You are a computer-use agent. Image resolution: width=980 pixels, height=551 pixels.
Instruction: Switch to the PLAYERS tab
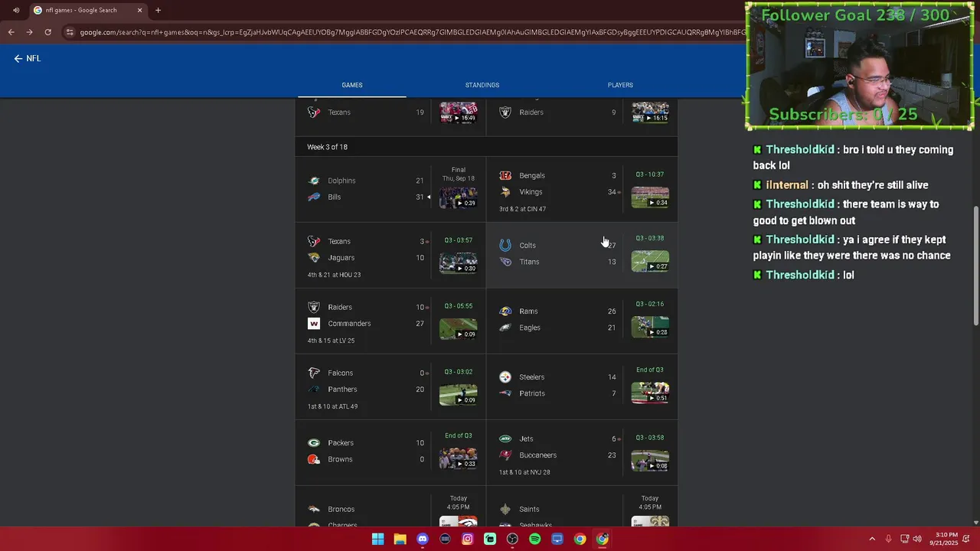[620, 85]
